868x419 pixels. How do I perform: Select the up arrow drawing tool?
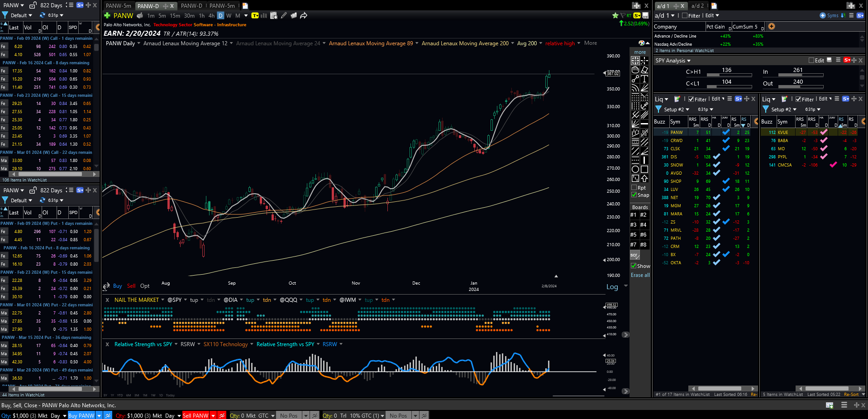[x=644, y=178]
